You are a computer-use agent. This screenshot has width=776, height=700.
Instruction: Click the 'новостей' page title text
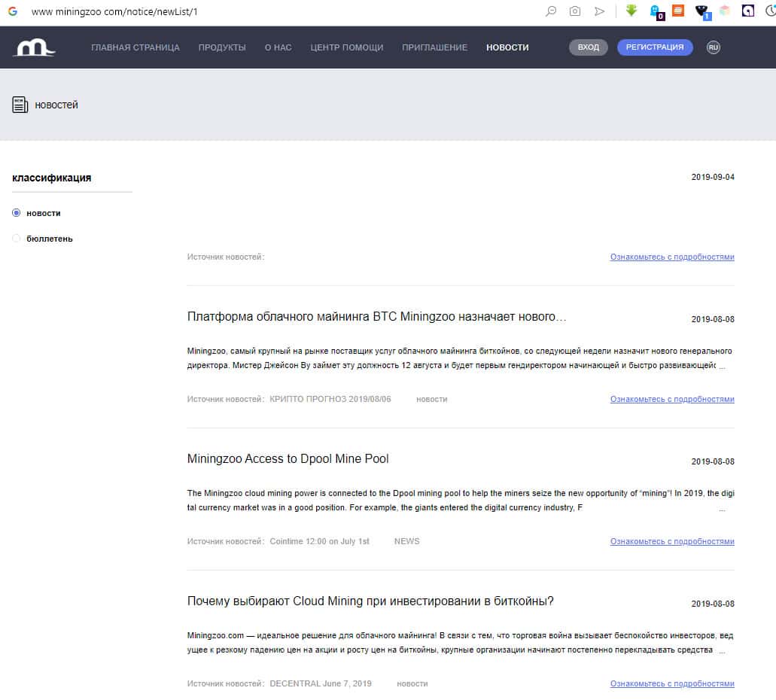(56, 105)
